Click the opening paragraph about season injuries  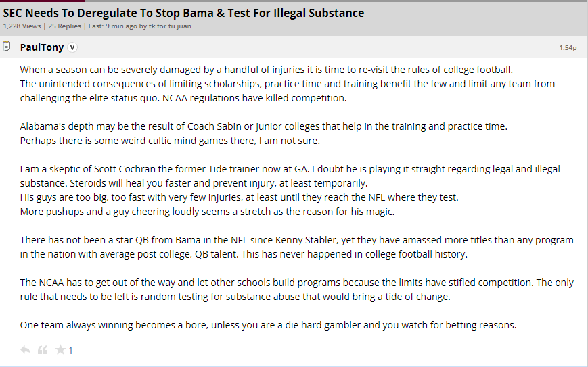coord(271,84)
